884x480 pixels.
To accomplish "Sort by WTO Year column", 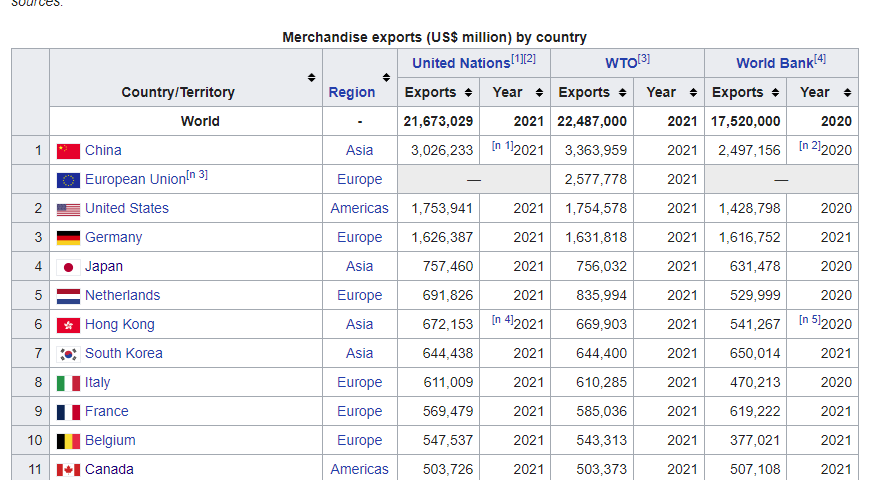I will click(693, 93).
